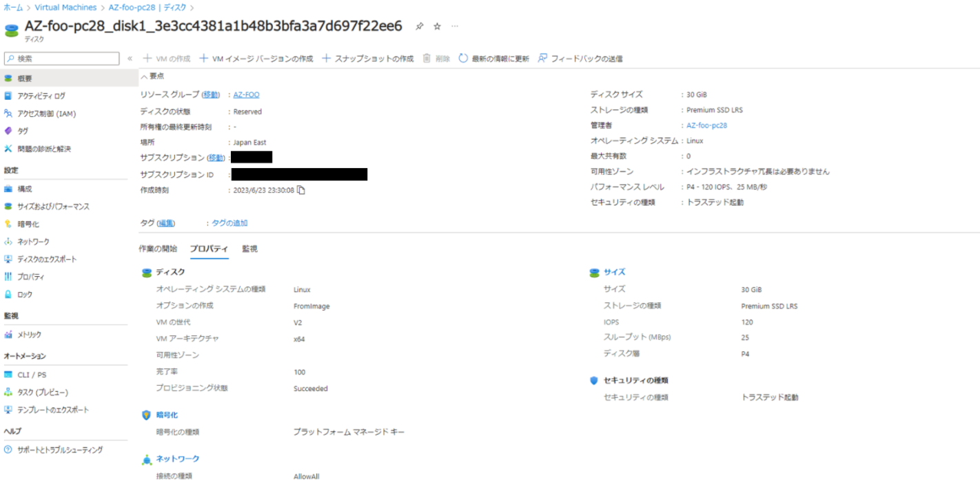Viewport: 980px width, 480px height.
Task: Collapse the 要点 essentials section
Action: 152,76
